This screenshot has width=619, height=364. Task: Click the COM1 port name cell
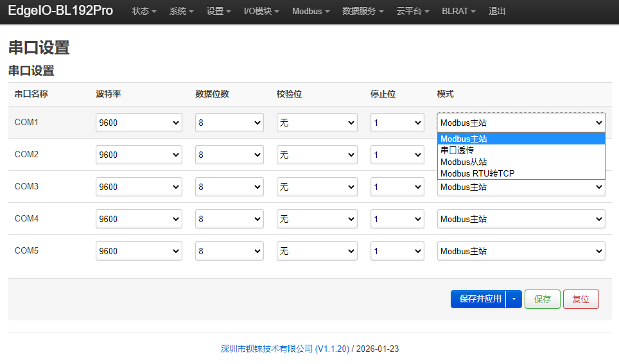click(x=26, y=123)
